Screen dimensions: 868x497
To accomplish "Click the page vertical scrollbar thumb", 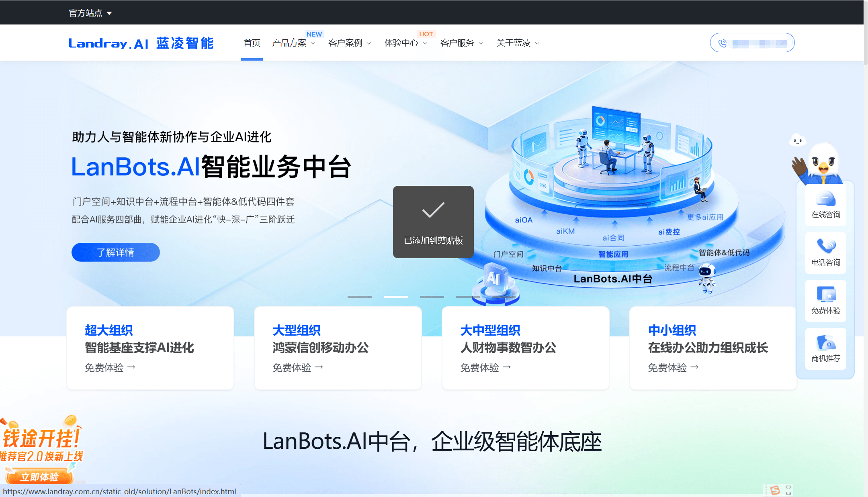I will coord(866,33).
